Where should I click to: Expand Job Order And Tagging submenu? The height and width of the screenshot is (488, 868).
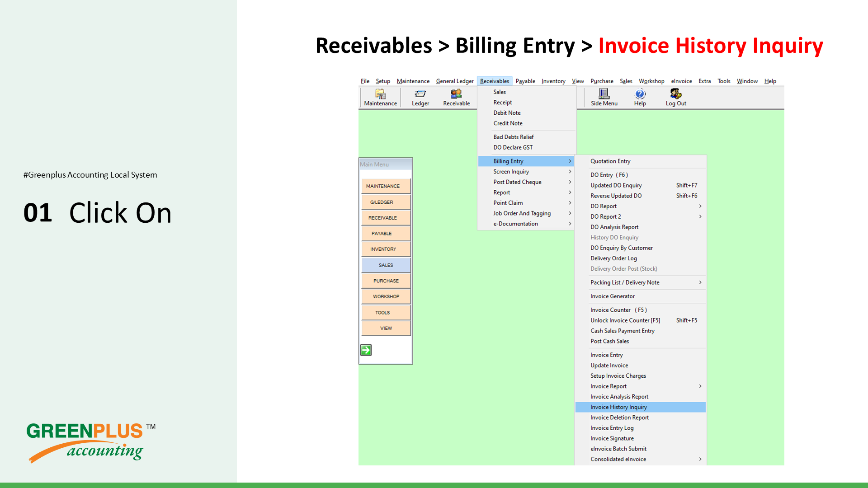[526, 213]
